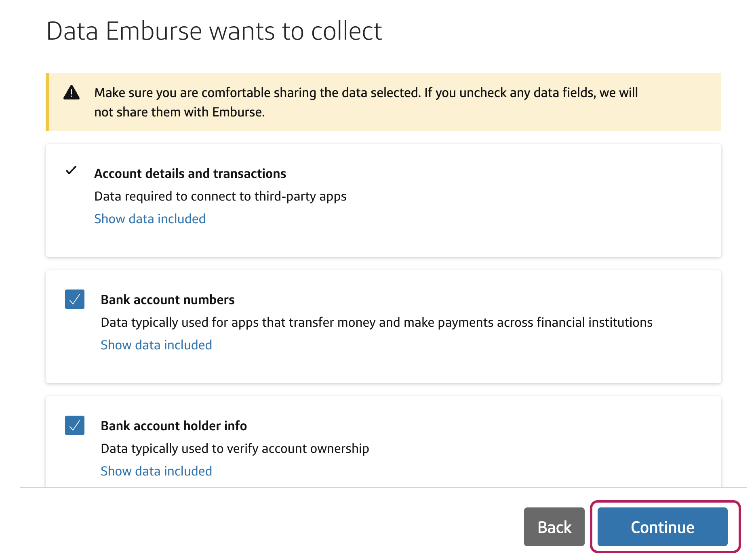The height and width of the screenshot is (560, 756).
Task: Click the yellow accent bar of warning banner
Action: pyautogui.click(x=47, y=102)
